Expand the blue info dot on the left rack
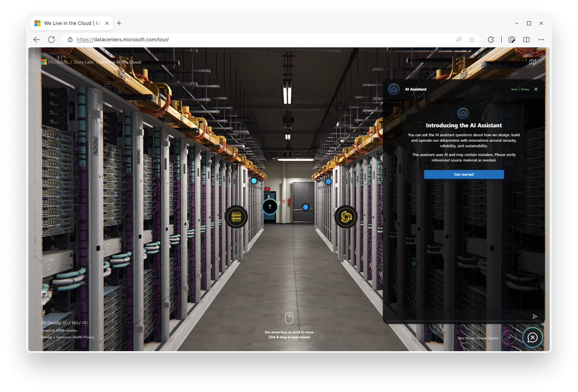578x392 pixels. point(254,180)
